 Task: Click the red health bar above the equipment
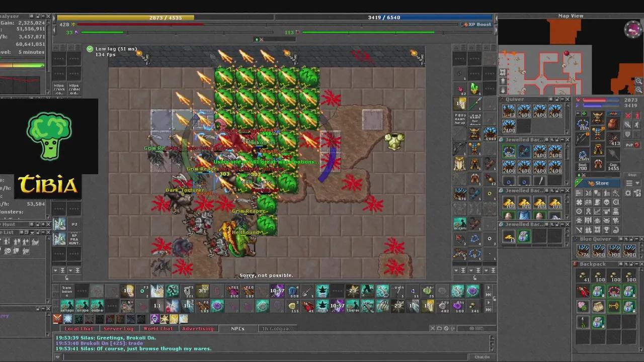click(x=600, y=100)
